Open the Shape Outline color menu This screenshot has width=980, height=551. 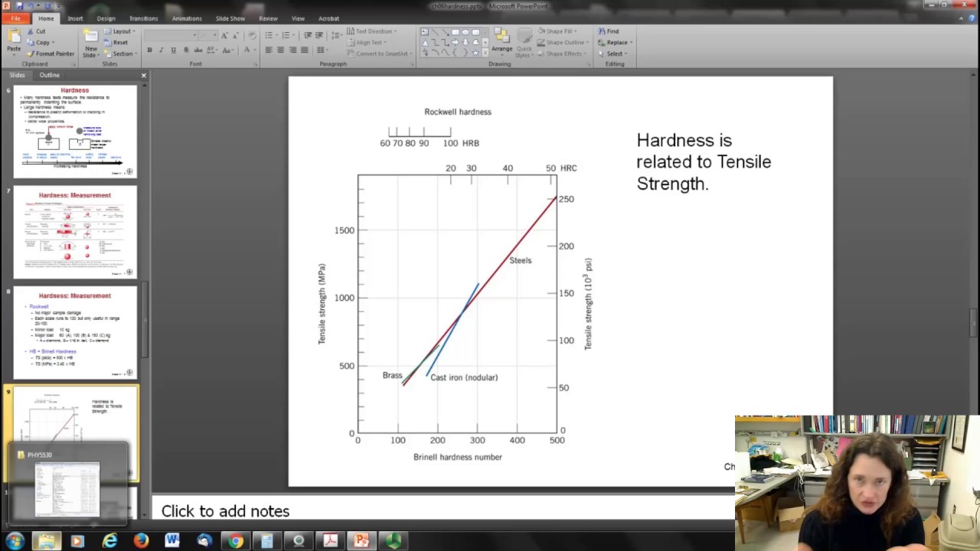click(563, 43)
